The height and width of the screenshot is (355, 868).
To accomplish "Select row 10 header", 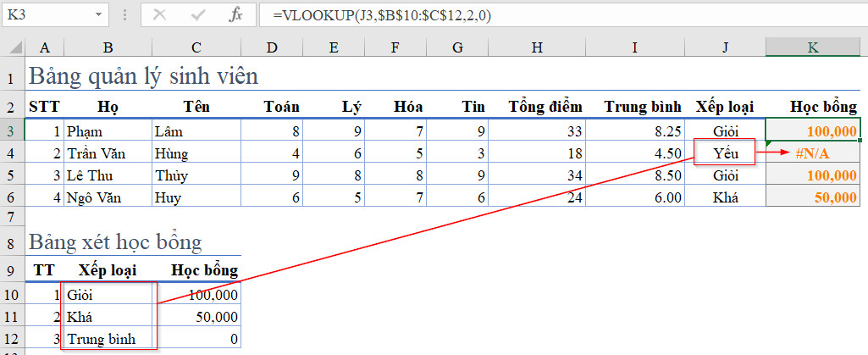I will pyautogui.click(x=12, y=295).
